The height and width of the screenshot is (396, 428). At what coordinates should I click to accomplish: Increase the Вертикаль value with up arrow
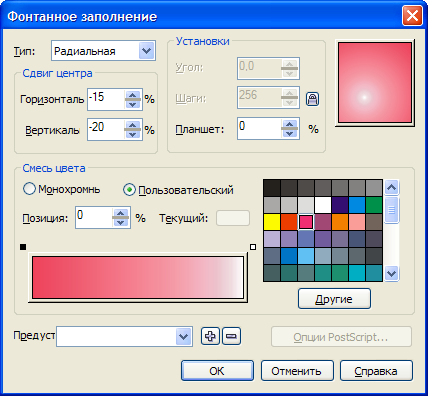click(133, 125)
